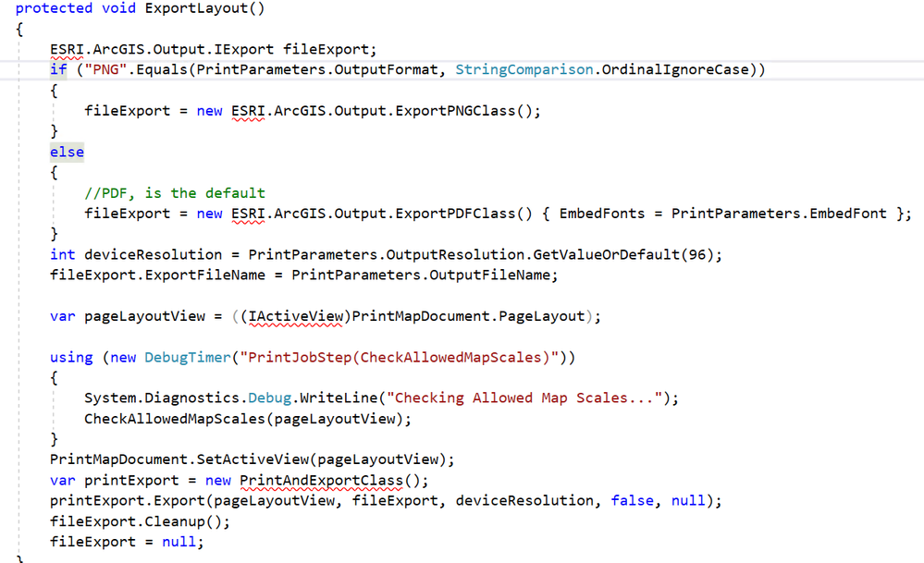Click the "PNG" string literal
The height and width of the screenshot is (563, 924).
[106, 69]
